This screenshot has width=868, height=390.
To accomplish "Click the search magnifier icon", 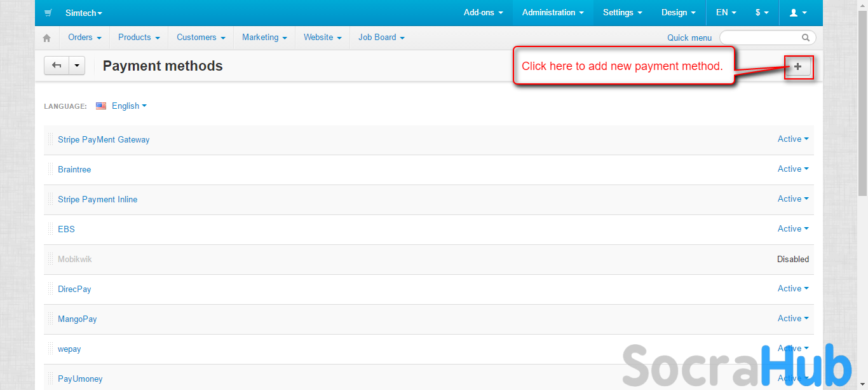I will (806, 38).
